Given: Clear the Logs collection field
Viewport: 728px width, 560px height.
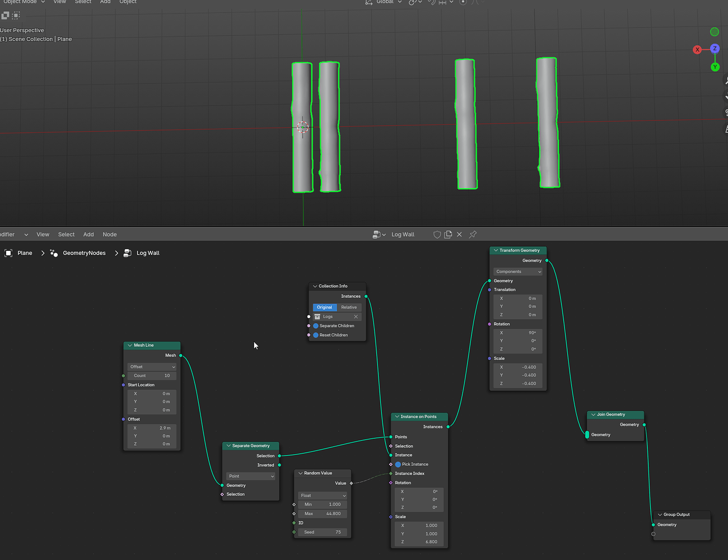Looking at the screenshot, I should [x=356, y=317].
